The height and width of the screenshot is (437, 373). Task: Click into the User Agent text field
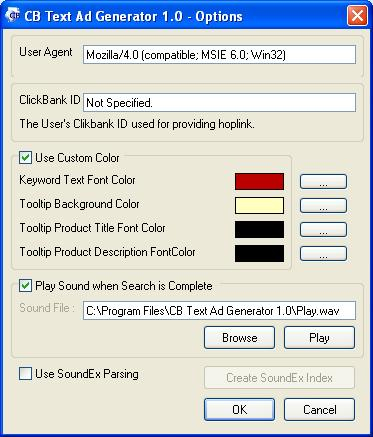click(219, 55)
